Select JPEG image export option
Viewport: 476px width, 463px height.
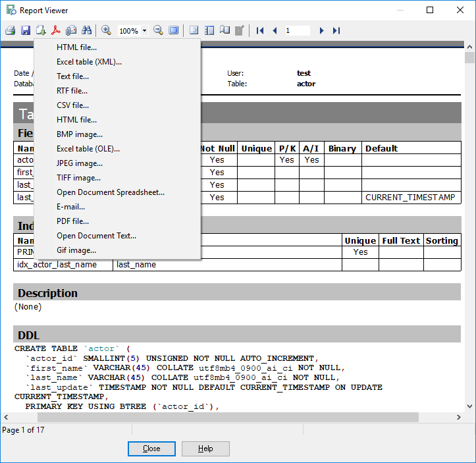(79, 163)
